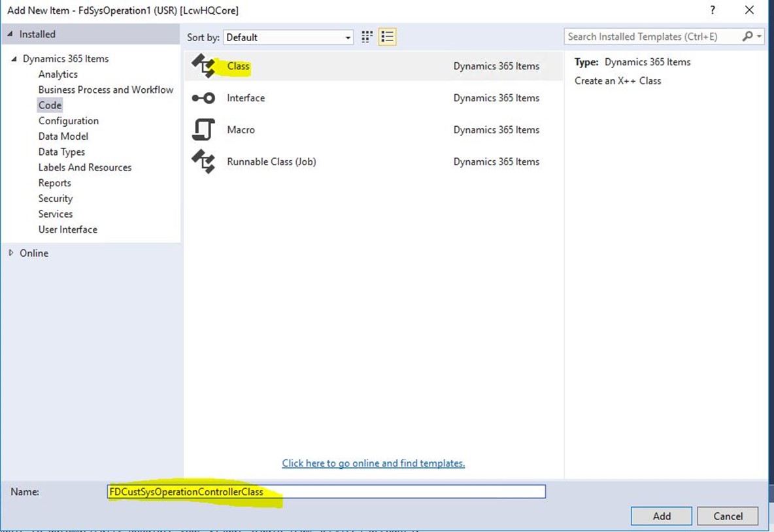
Task: Select the Security category
Action: [x=56, y=199]
